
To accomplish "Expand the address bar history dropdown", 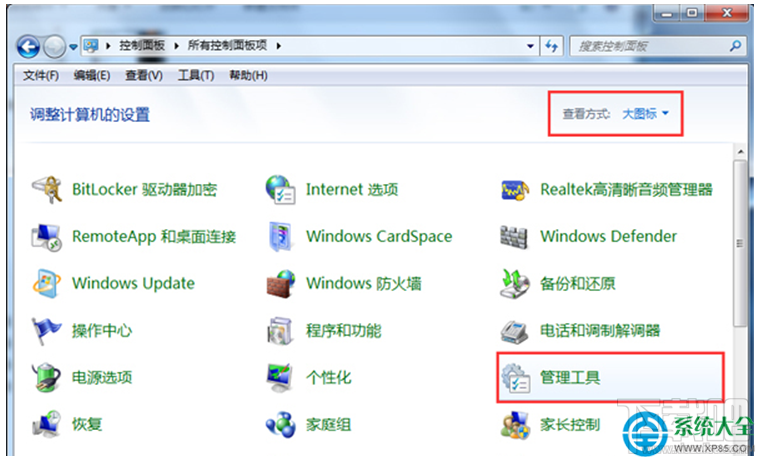I will (x=530, y=46).
